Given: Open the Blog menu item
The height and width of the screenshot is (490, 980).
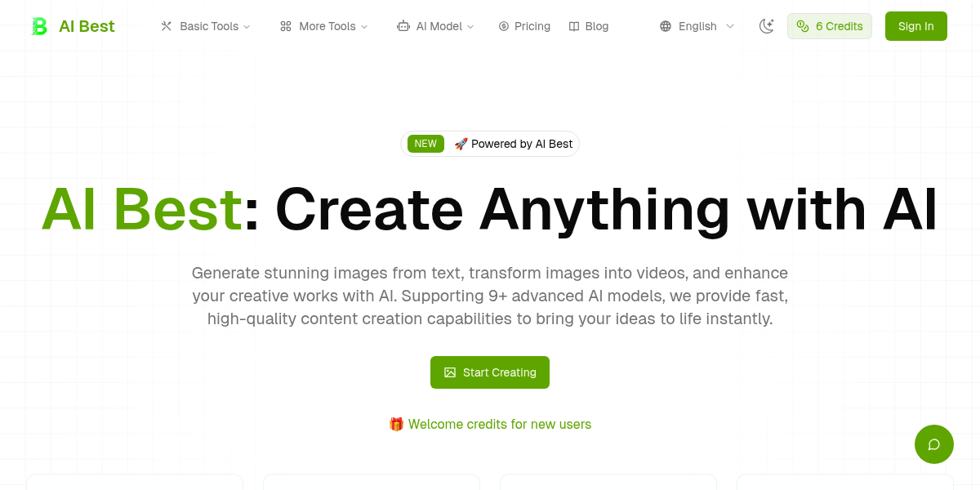Looking at the screenshot, I should coord(597,26).
